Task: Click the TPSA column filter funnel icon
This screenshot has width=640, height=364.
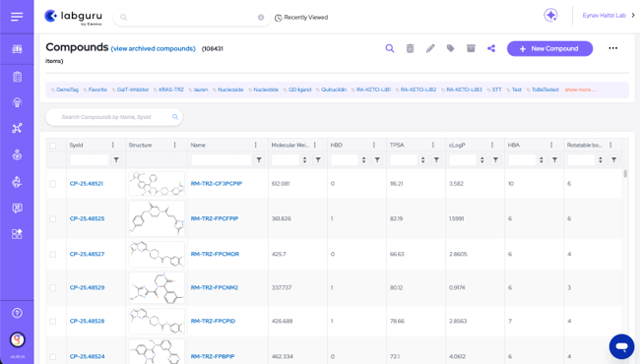Action: [x=436, y=159]
